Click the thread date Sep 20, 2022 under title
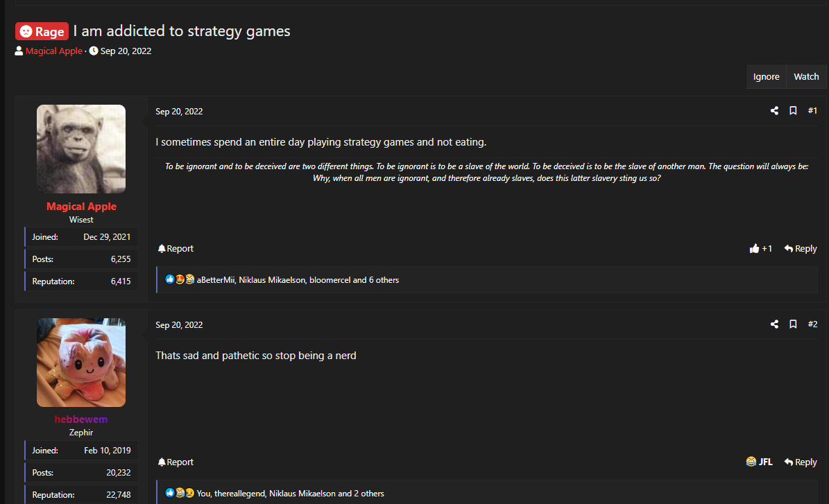829x504 pixels. pos(126,51)
